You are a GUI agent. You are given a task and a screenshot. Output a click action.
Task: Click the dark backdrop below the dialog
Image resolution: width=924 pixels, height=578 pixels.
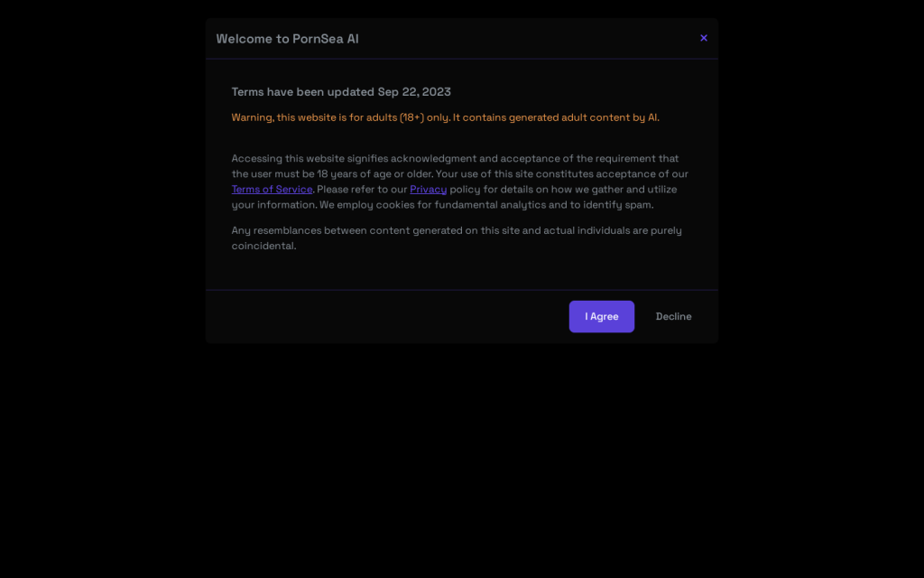click(462, 460)
